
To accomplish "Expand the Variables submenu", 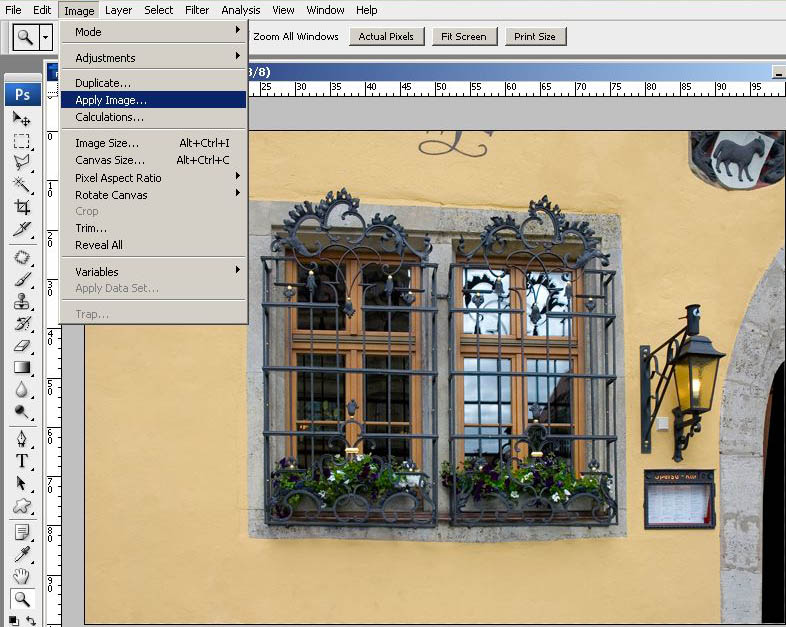I will pos(154,272).
